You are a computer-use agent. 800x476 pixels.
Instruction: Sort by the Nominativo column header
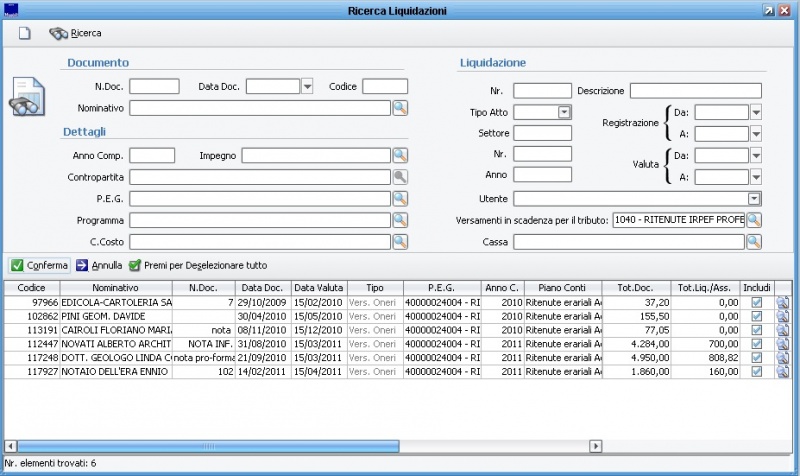[x=116, y=288]
